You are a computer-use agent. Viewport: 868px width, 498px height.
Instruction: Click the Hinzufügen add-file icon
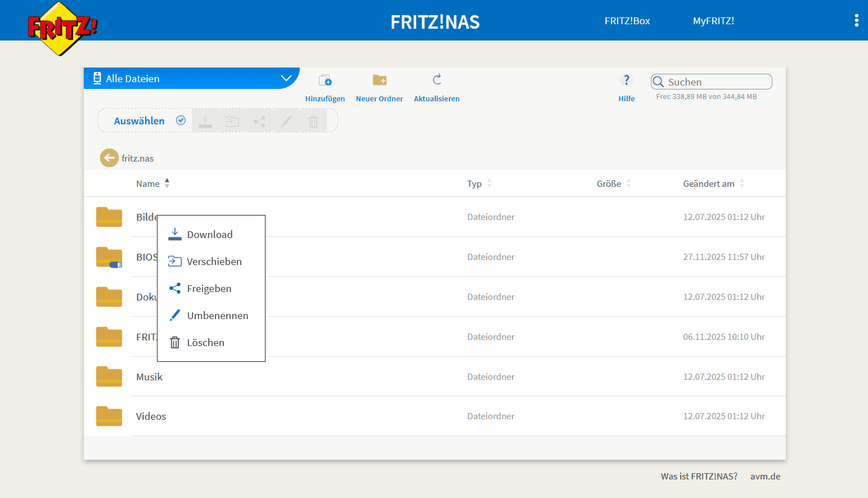(325, 80)
